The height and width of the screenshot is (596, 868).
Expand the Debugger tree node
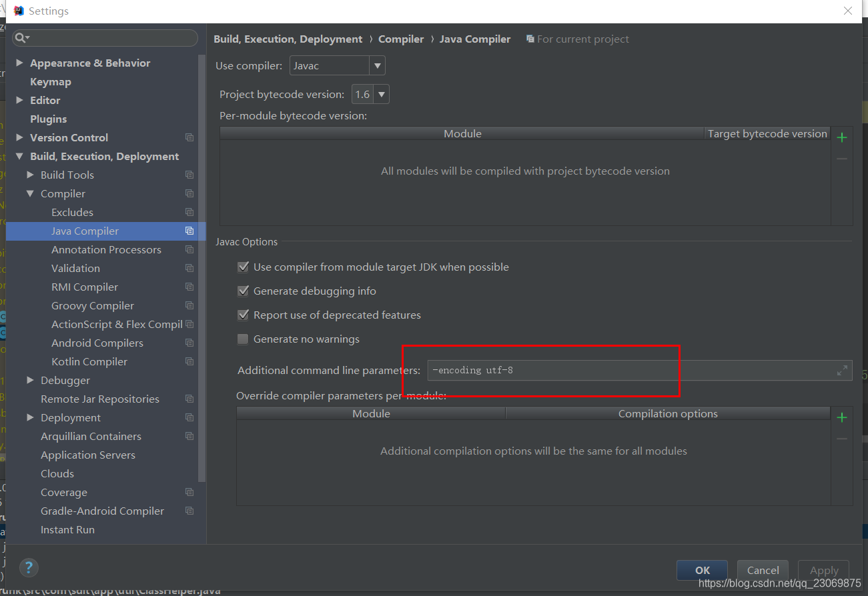point(30,380)
